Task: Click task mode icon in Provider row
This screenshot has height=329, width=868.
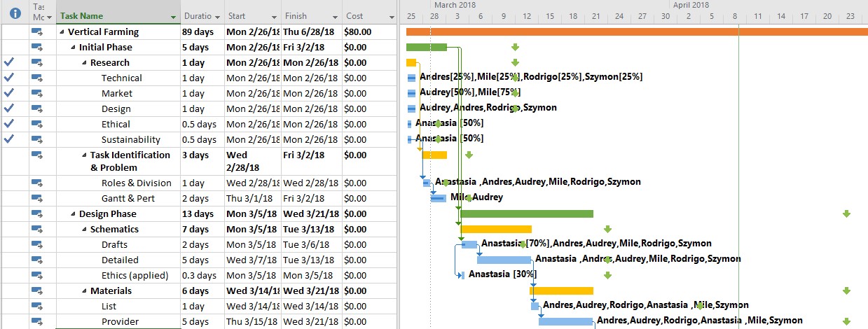Action: [37, 321]
